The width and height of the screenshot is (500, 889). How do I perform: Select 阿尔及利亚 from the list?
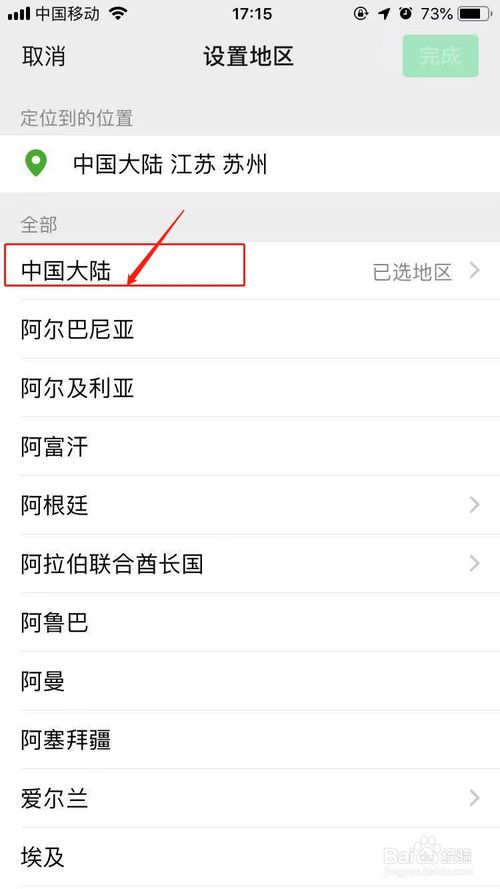[250, 388]
